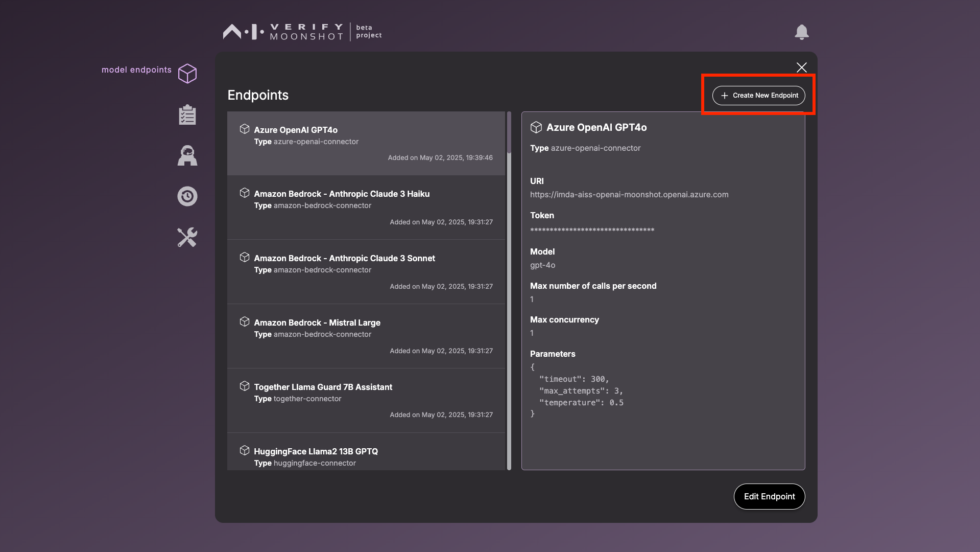Click cube icon beside Claude 3 Sonnet row
980x552 pixels.
click(x=245, y=257)
